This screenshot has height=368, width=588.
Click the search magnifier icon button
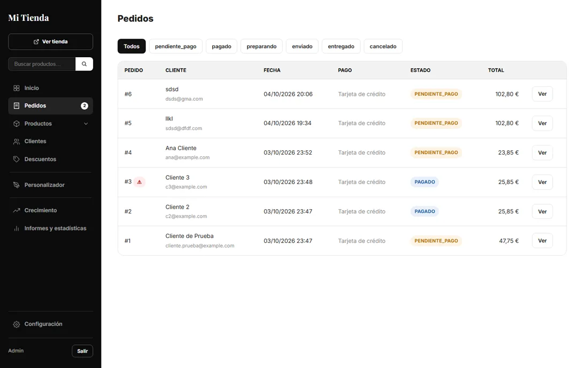(84, 64)
